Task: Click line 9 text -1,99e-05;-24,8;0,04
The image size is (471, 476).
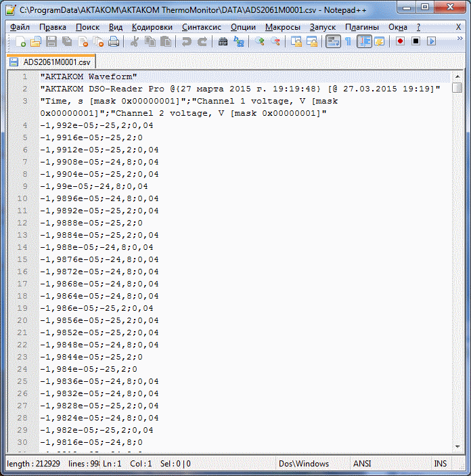Action: click(x=94, y=186)
